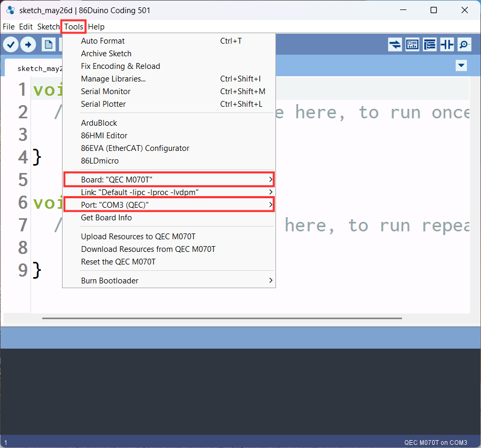This screenshot has width=481, height=448.
Task: Open the tab options dropdown arrow
Action: pos(461,65)
